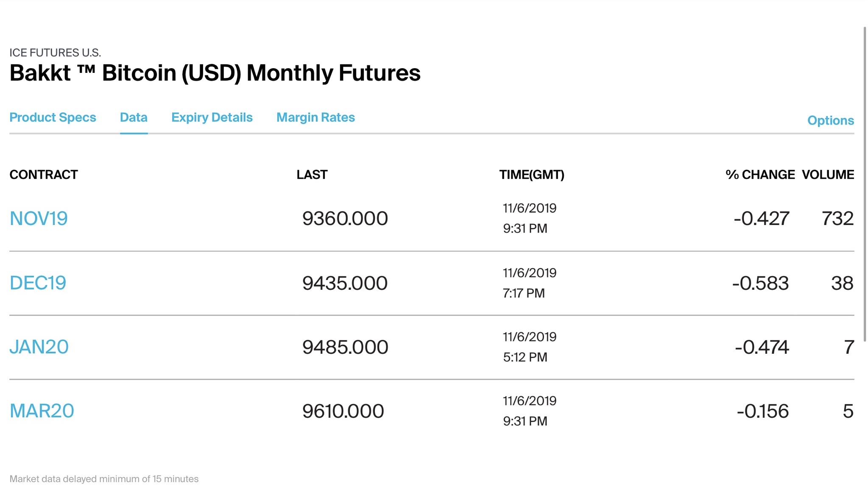This screenshot has width=868, height=494.
Task: Select the last price 9360.000
Action: coord(345,219)
